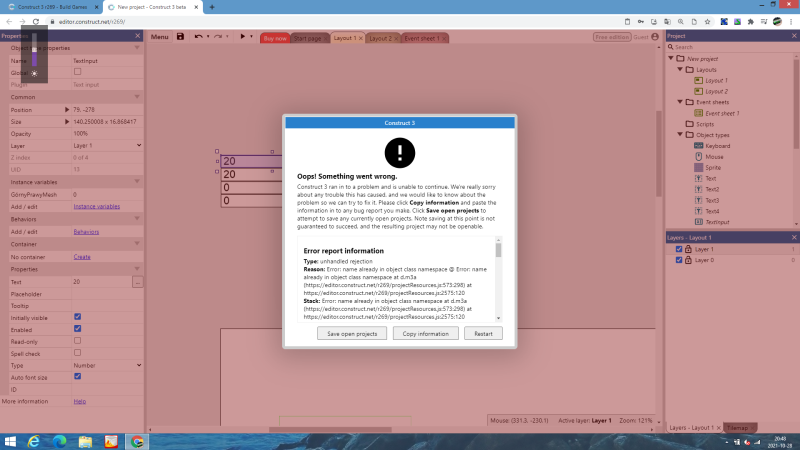800x450 pixels.
Task: Click the redo arrow icon
Action: [x=218, y=37]
